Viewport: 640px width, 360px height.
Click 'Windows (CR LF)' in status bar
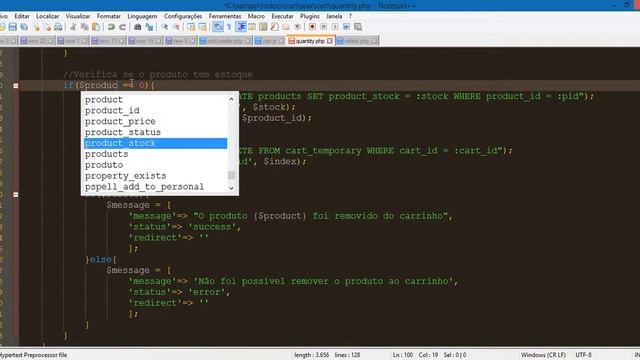(543, 355)
